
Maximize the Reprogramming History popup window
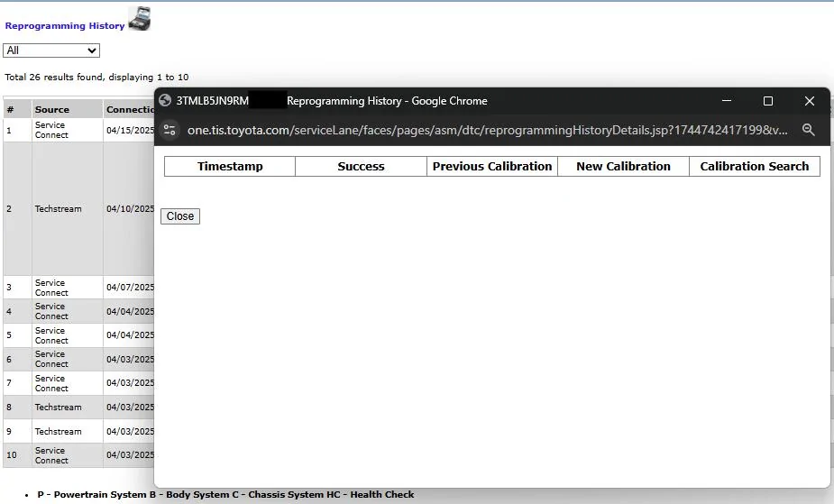pos(768,101)
